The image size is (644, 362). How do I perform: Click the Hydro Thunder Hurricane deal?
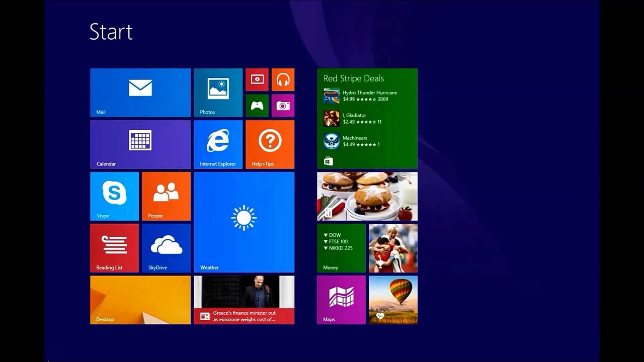(x=360, y=96)
